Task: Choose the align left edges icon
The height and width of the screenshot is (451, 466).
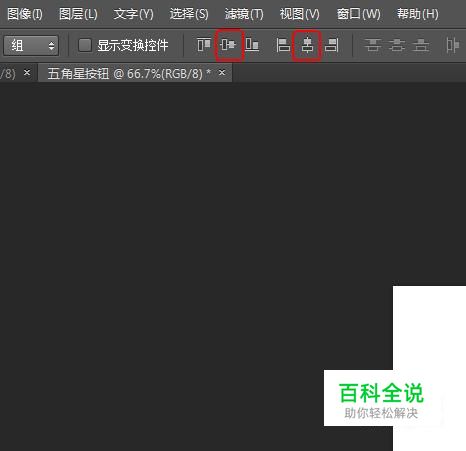Action: point(283,45)
